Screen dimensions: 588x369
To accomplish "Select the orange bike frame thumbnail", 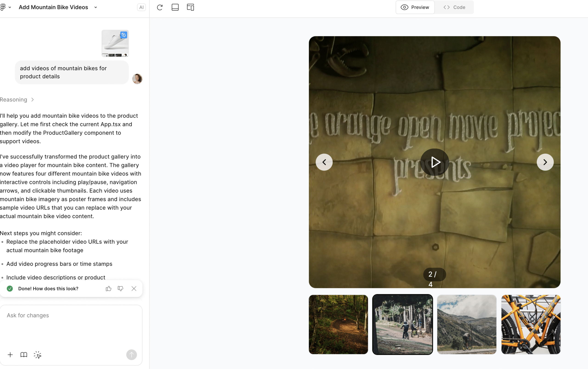I will pos(531,324).
